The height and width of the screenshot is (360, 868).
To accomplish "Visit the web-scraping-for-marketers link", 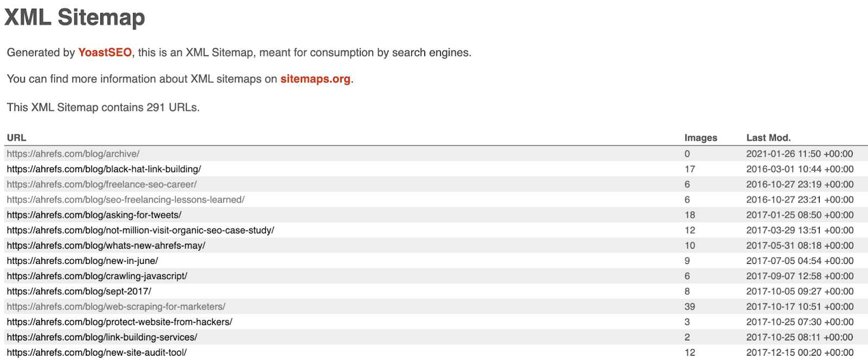I will [x=116, y=307].
